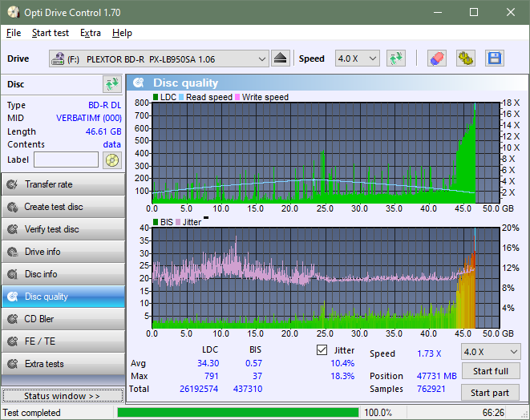
Task: Click the Start full button
Action: (491, 371)
